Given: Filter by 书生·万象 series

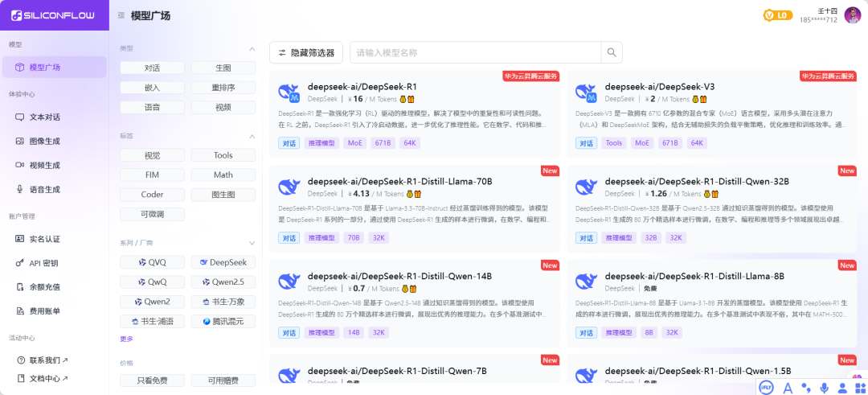Looking at the screenshot, I should coord(223,302).
